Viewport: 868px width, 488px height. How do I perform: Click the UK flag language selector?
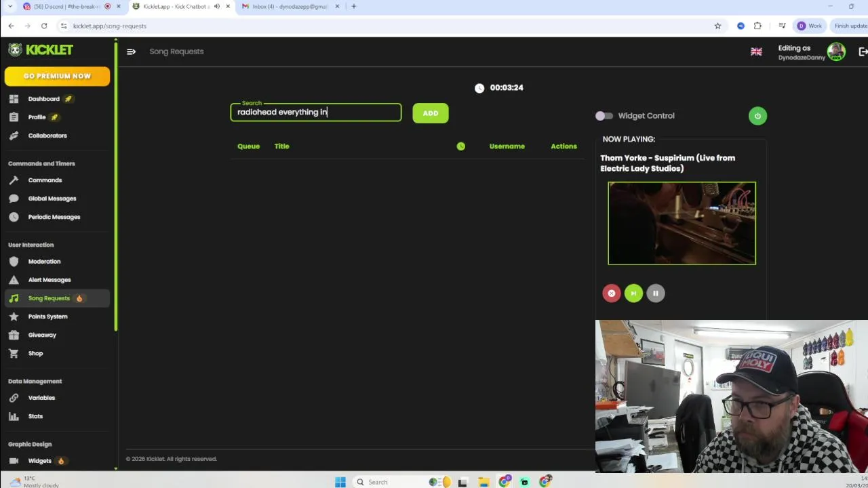tap(756, 52)
